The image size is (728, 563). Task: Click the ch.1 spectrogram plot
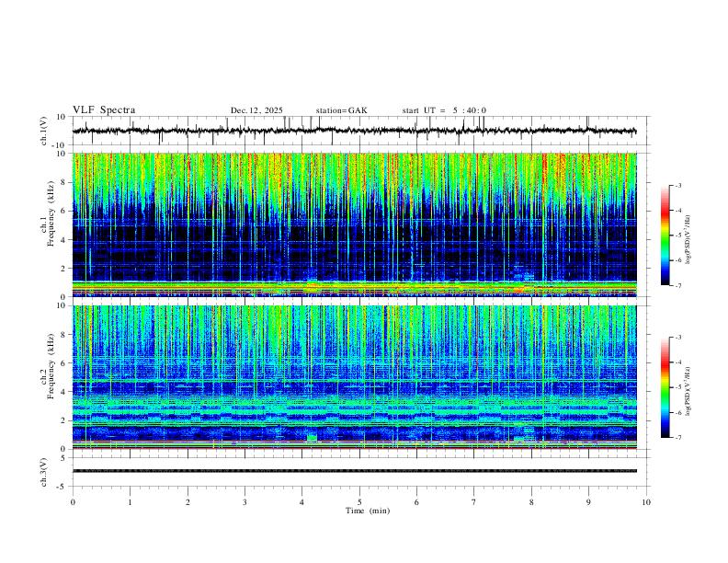click(355, 224)
